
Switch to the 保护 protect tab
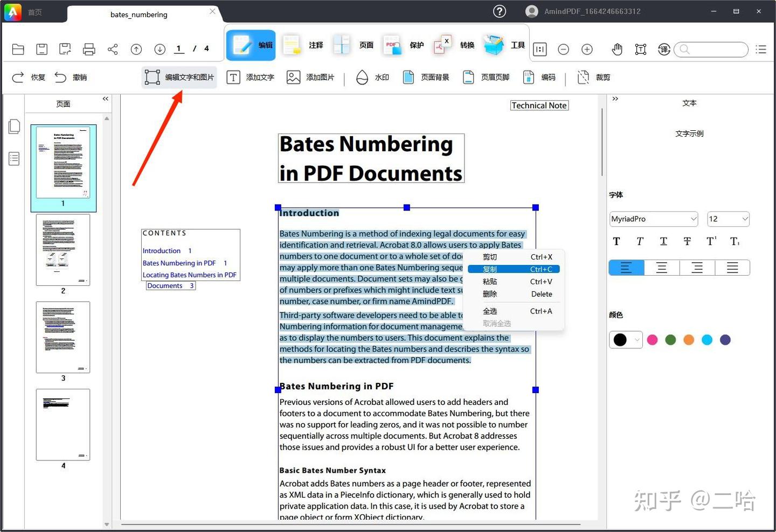click(404, 45)
